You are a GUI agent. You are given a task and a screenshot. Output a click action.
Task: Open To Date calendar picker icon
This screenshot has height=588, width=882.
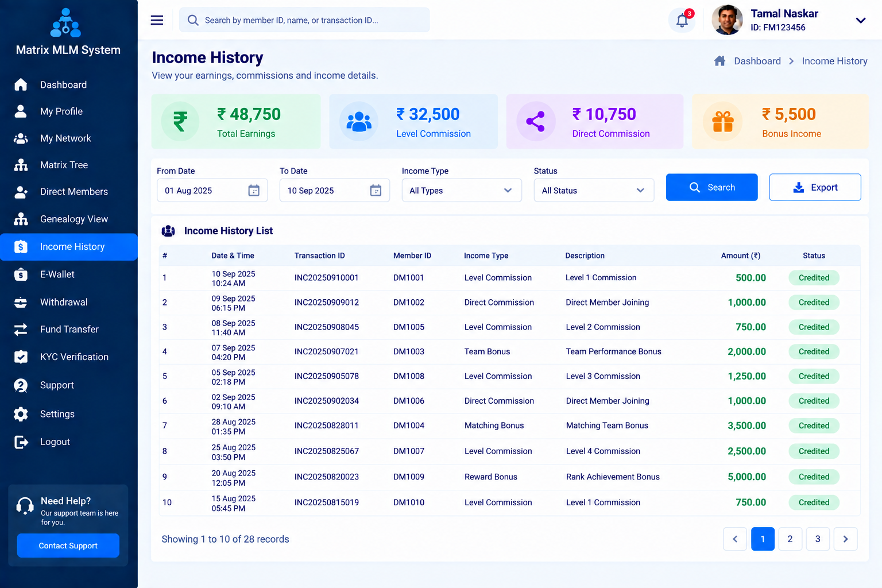tap(376, 191)
